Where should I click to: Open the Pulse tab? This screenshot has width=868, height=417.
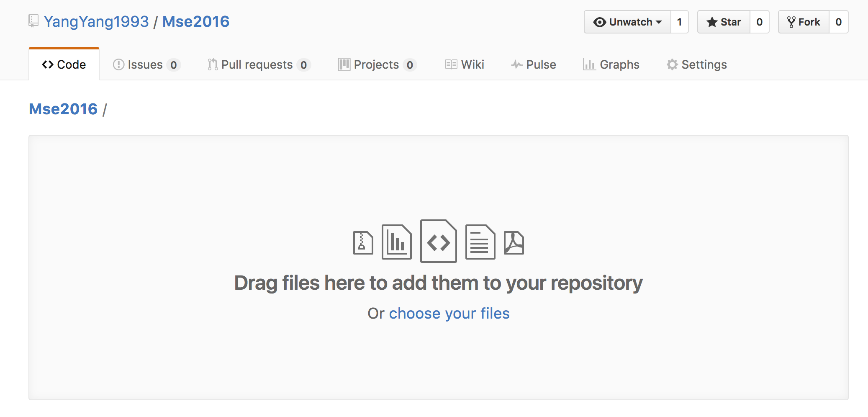point(534,64)
